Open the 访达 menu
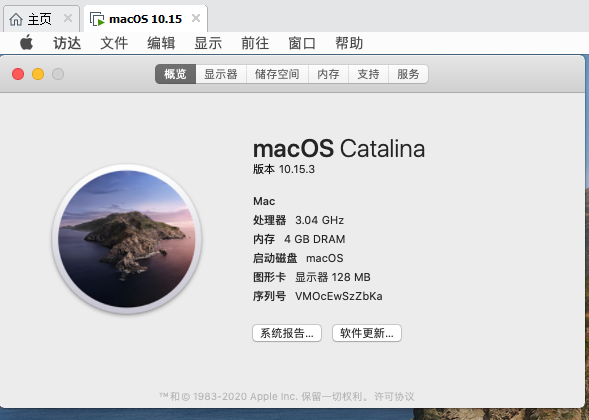The width and height of the screenshot is (589, 420). pos(67,43)
